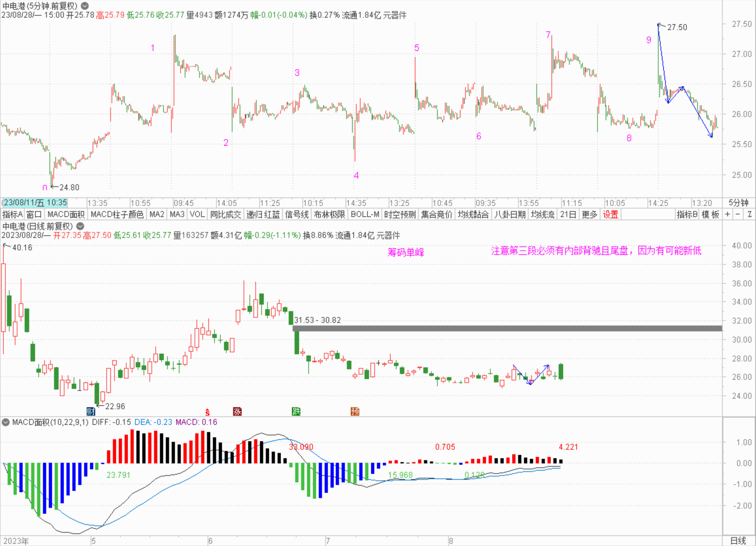Click the MACD area value 4.221

coord(568,447)
